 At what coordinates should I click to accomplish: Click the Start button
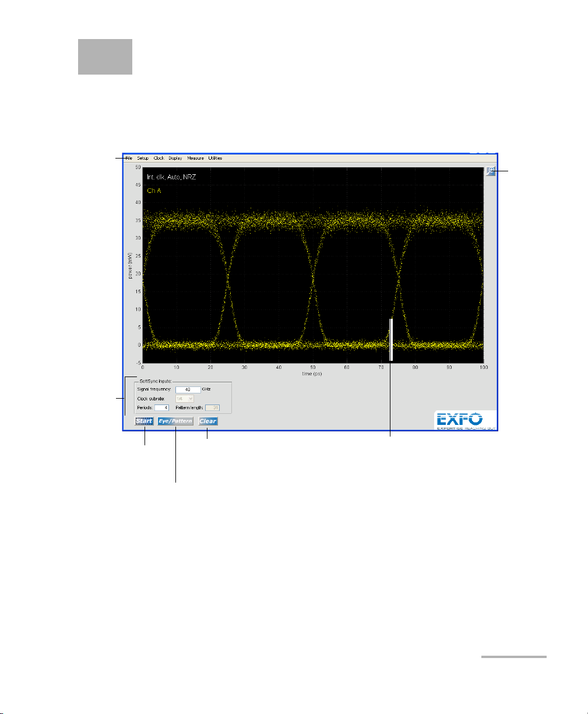click(144, 421)
